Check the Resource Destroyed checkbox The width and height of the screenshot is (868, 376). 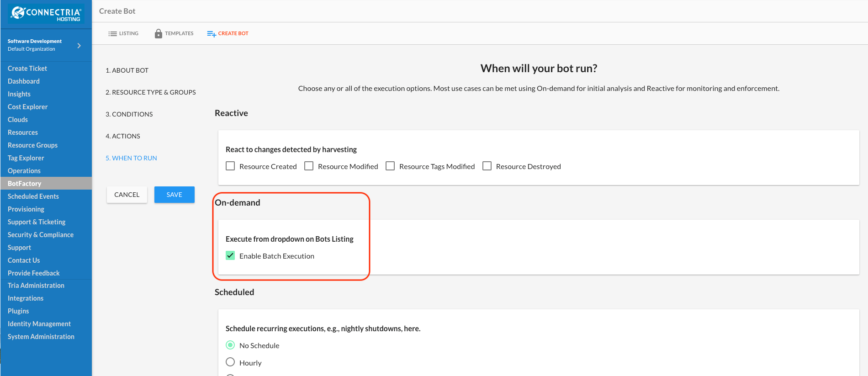(x=487, y=166)
